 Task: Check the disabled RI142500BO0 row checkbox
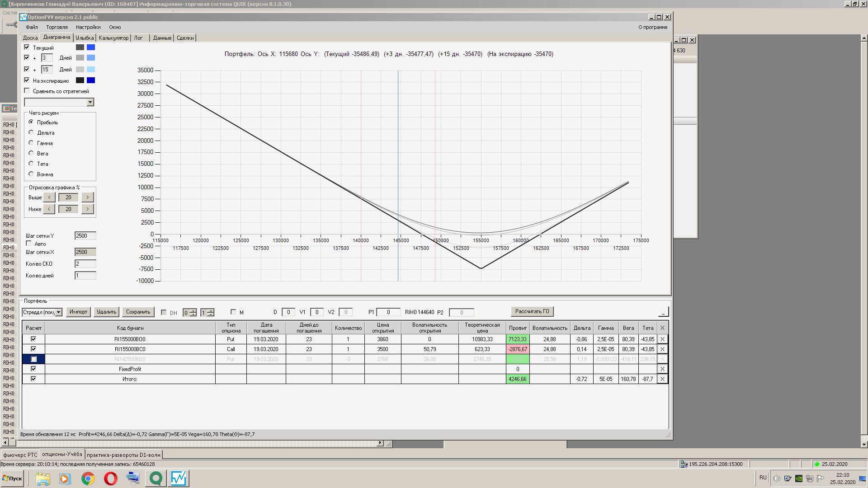(x=33, y=359)
